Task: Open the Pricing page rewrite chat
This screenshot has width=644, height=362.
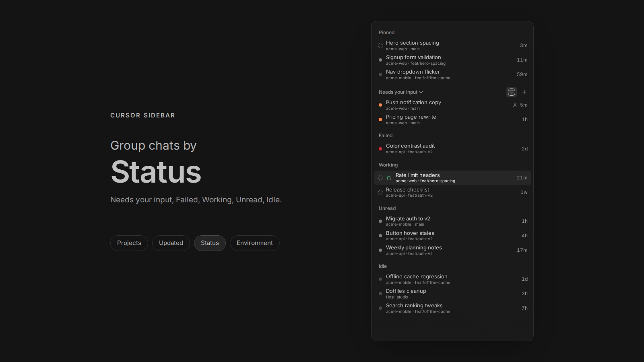Action: pos(452,119)
